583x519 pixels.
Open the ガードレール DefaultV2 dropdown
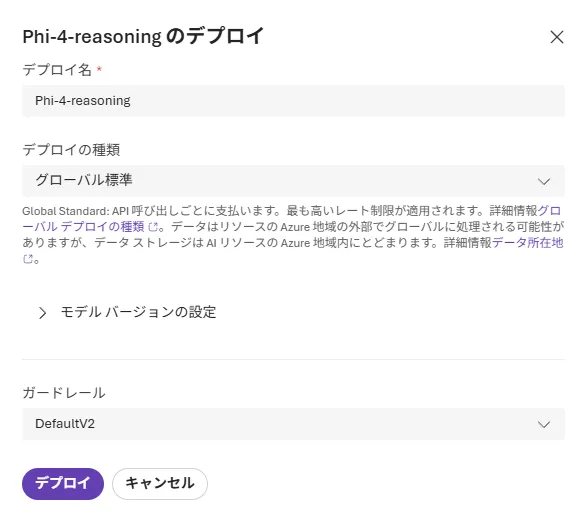pyautogui.click(x=293, y=424)
